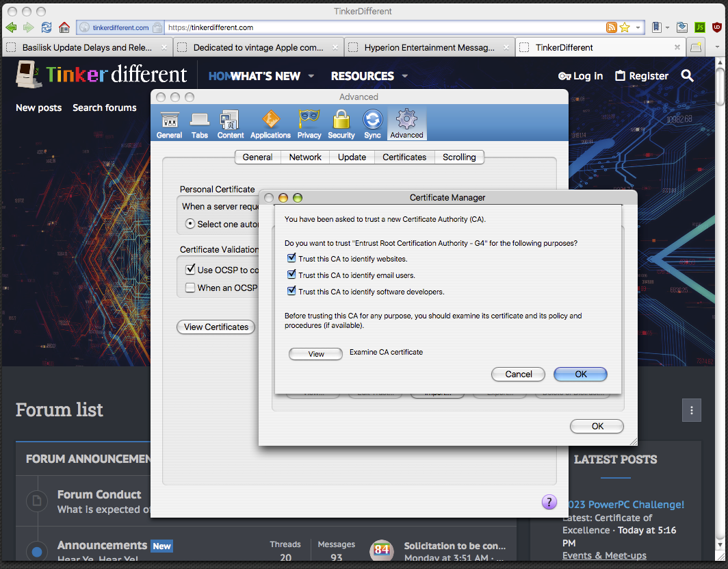Screen dimensions: 728x569
Task: Enable the When an OCSP checkbox
Action: point(190,288)
